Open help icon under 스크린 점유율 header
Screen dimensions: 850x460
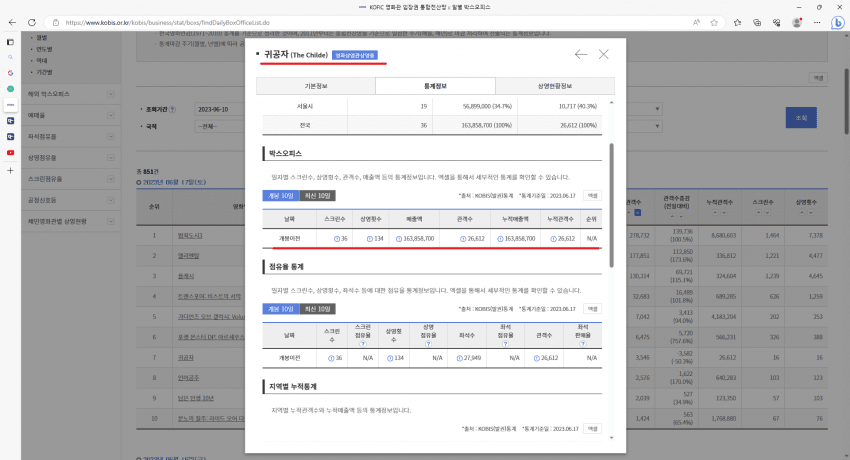[363, 344]
